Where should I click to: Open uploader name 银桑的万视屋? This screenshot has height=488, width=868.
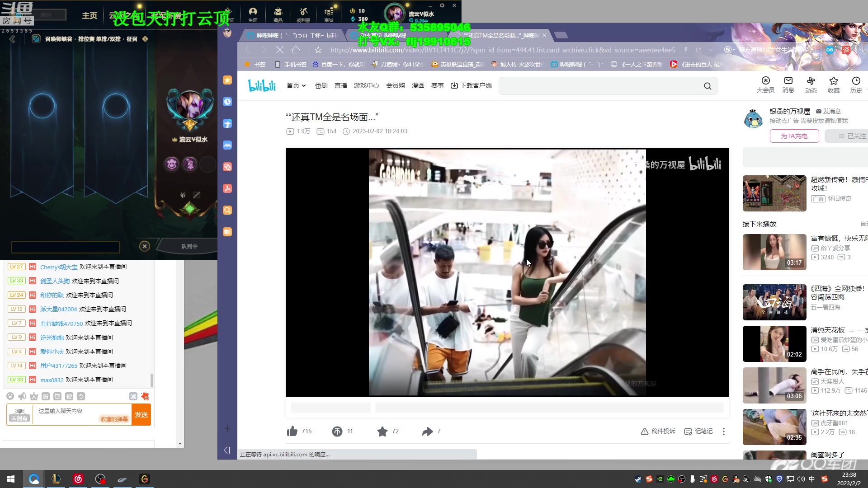[790, 111]
